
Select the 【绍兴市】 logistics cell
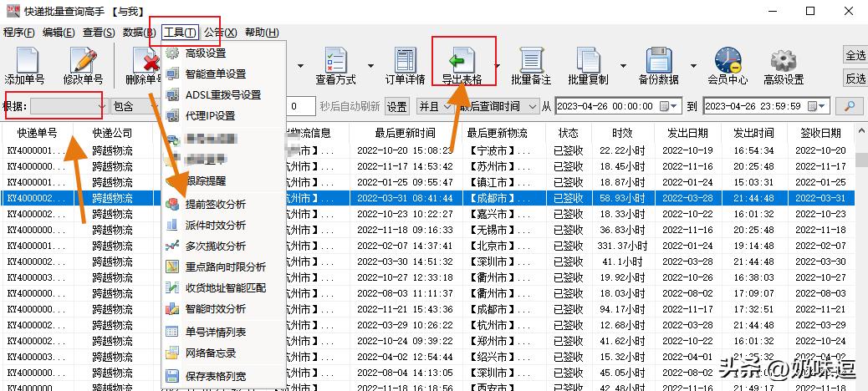coord(502,357)
